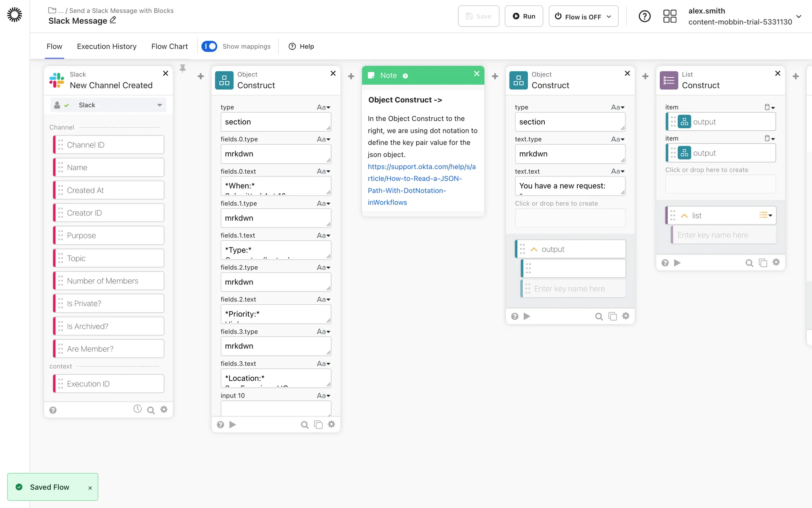The width and height of the screenshot is (812, 508).
Task: Open the Flow Chart tab
Action: tap(169, 47)
